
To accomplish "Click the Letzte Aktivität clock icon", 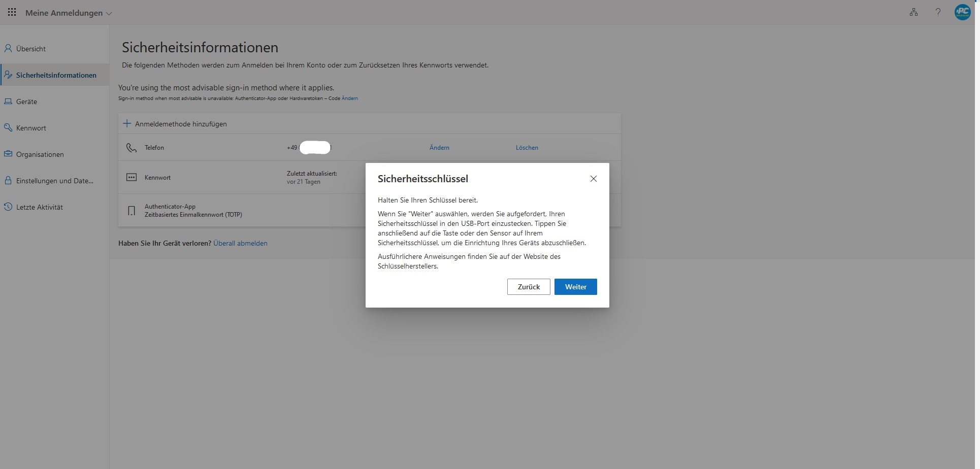I will tap(8, 207).
